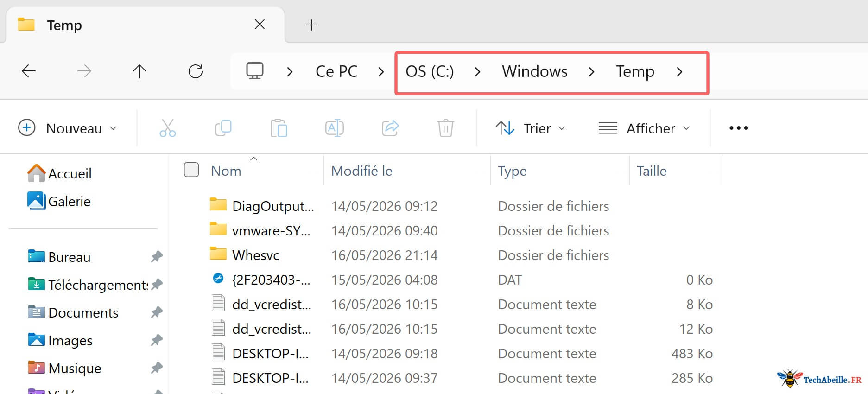Image resolution: width=868 pixels, height=394 pixels.
Task: Click the Copy icon in toolbar
Action: (x=223, y=128)
